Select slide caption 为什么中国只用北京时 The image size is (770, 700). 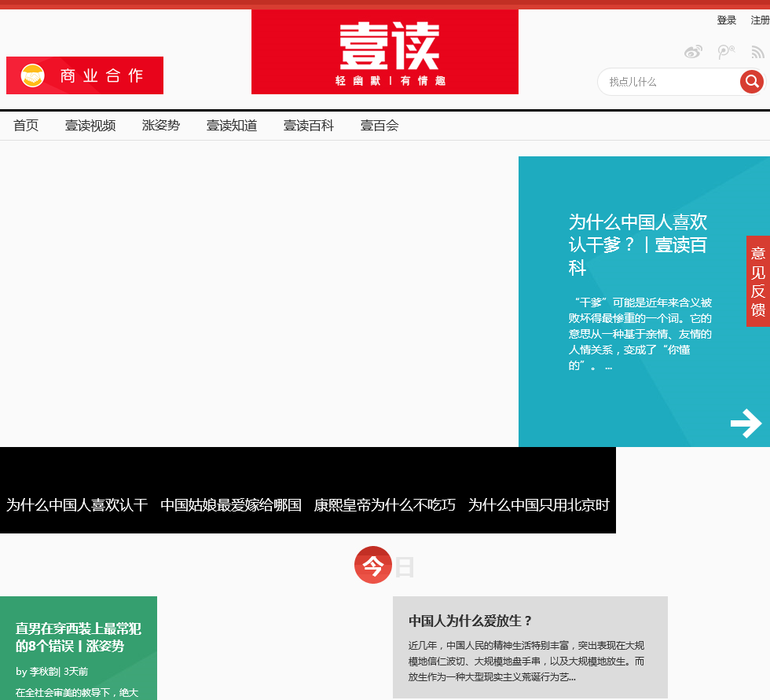539,504
